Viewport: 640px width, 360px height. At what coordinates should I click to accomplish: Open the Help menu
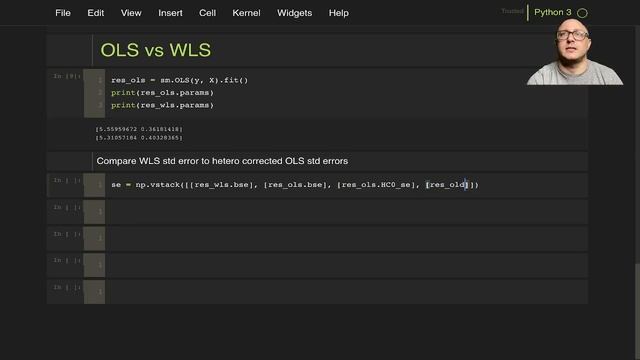338,13
